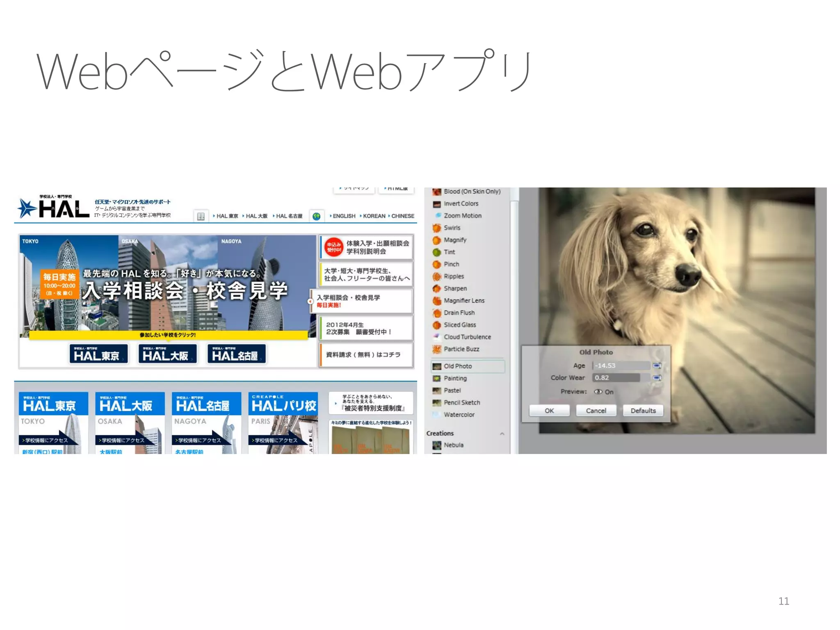Toggle the Preview eye icon On
The height and width of the screenshot is (630, 840).
pyautogui.click(x=598, y=392)
